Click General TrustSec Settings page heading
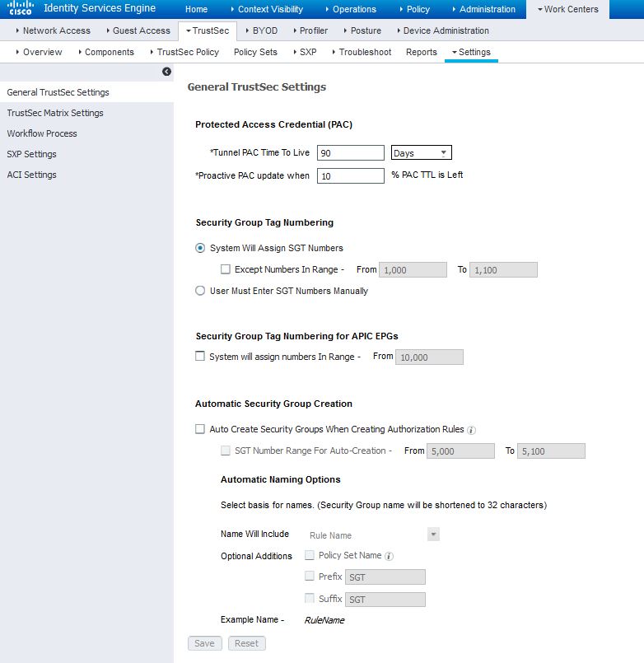The height and width of the screenshot is (663, 644). [257, 86]
